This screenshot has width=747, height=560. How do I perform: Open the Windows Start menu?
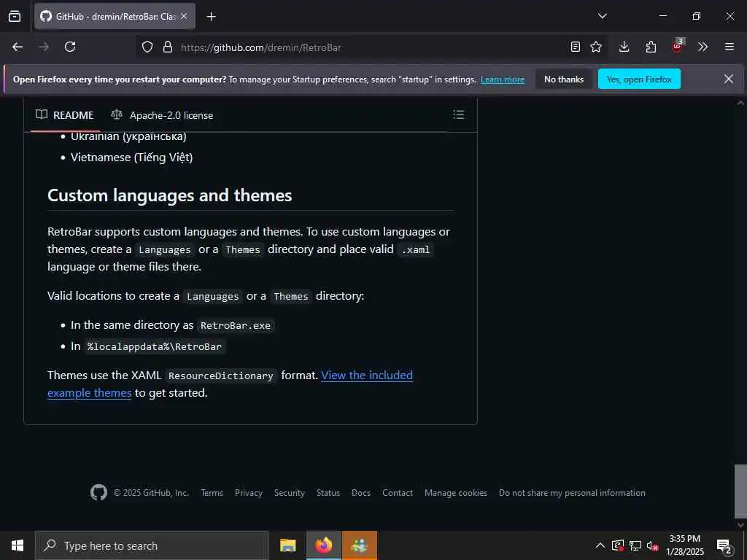[x=18, y=545]
